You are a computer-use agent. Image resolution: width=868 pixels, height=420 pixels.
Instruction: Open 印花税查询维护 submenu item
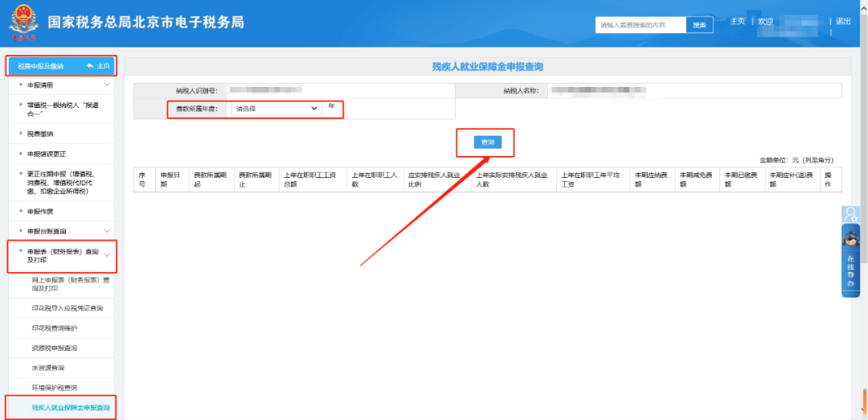[55, 328]
